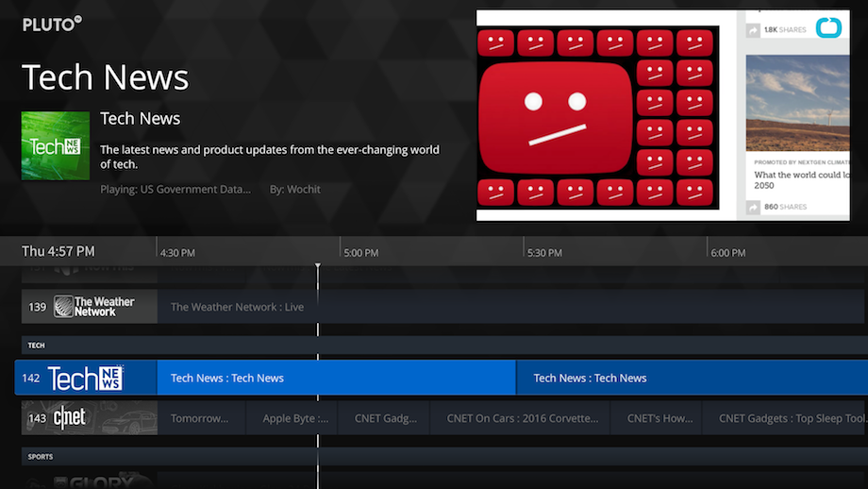Open The Weather Network : Live program

click(237, 307)
